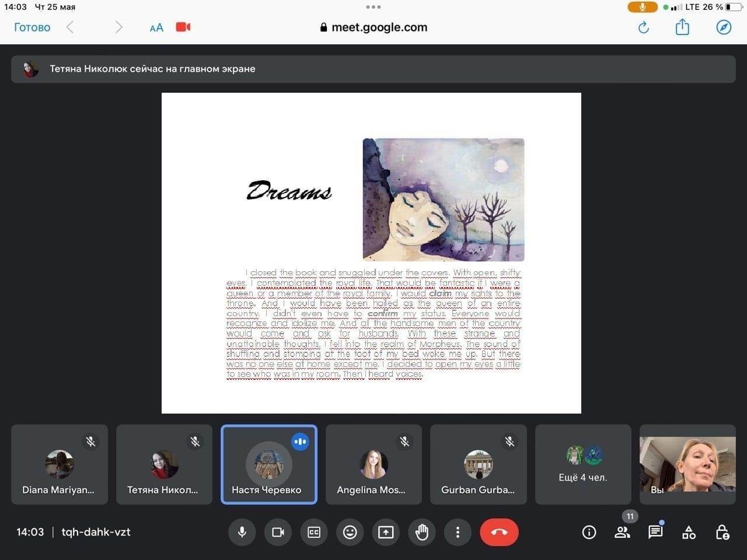Toggle the camera button
The height and width of the screenshot is (560, 747).
(278, 532)
